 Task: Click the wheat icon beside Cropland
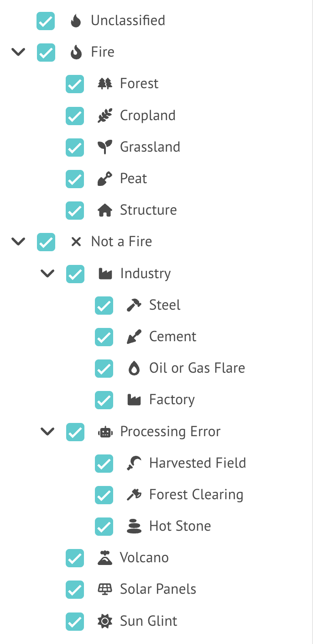[x=104, y=115]
